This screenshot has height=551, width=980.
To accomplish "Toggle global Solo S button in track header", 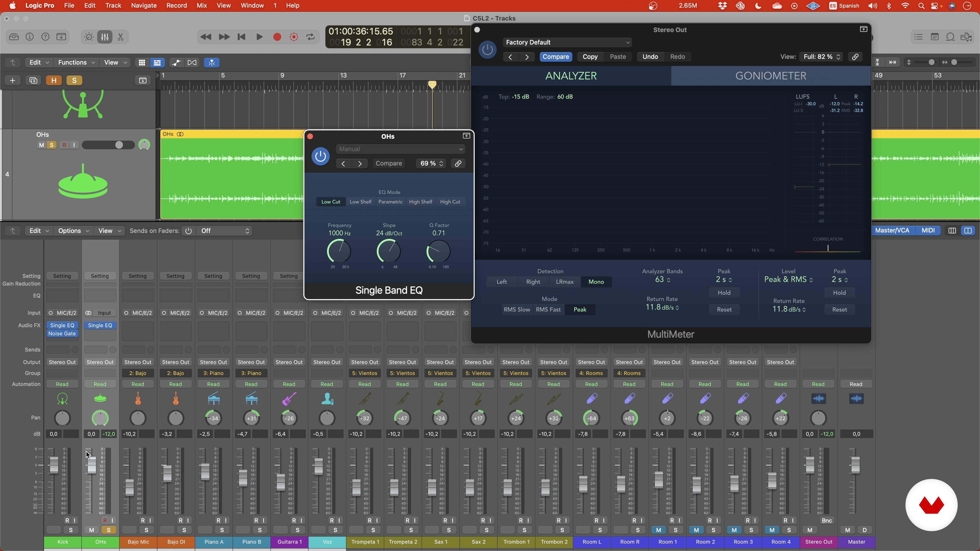I will pos(74,80).
